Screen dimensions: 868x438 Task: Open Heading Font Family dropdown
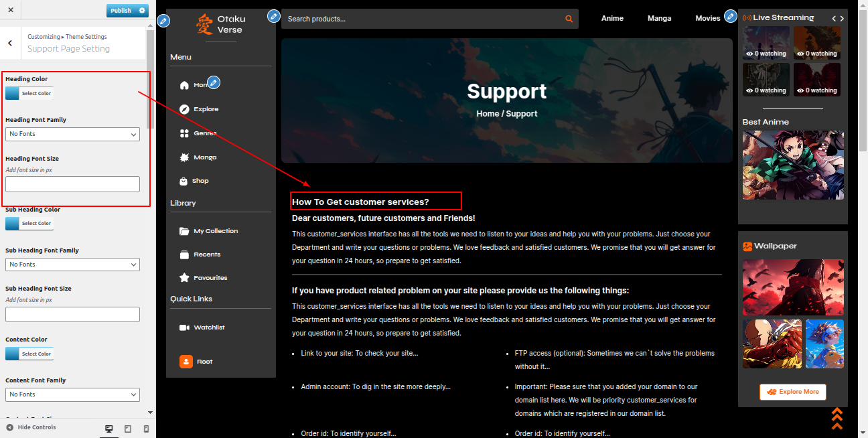pos(72,134)
